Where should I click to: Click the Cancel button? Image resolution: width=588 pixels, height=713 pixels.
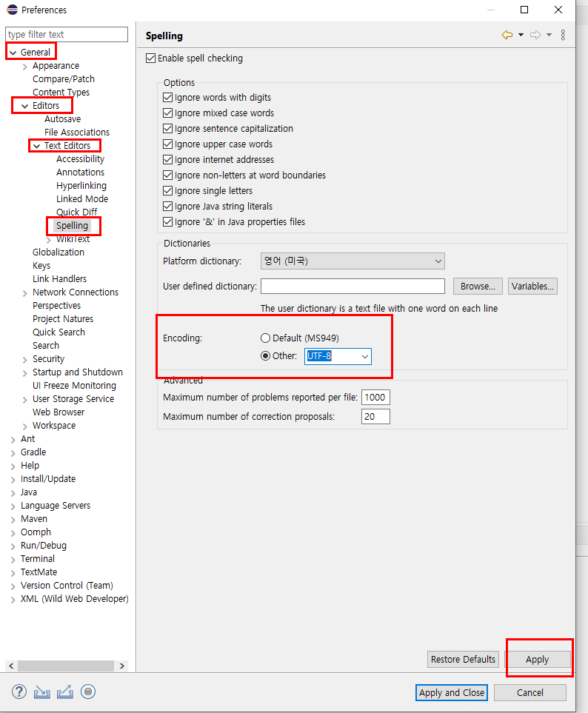pyautogui.click(x=529, y=692)
